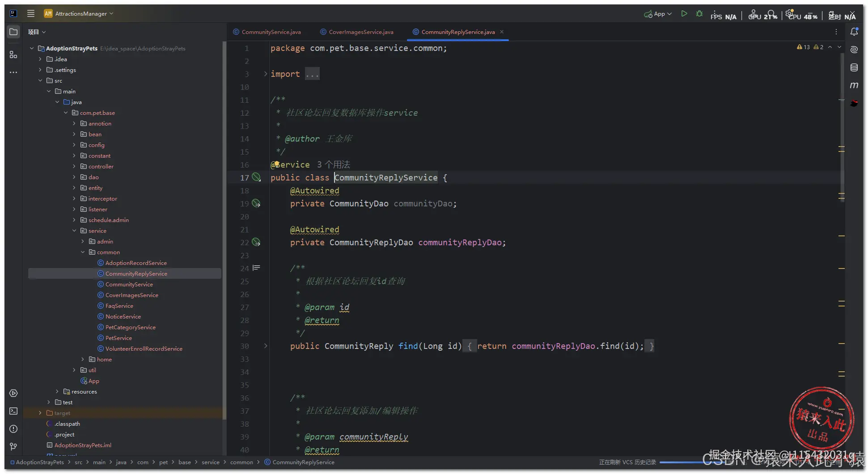Click the CommunityReplyService class name in code

[386, 177]
